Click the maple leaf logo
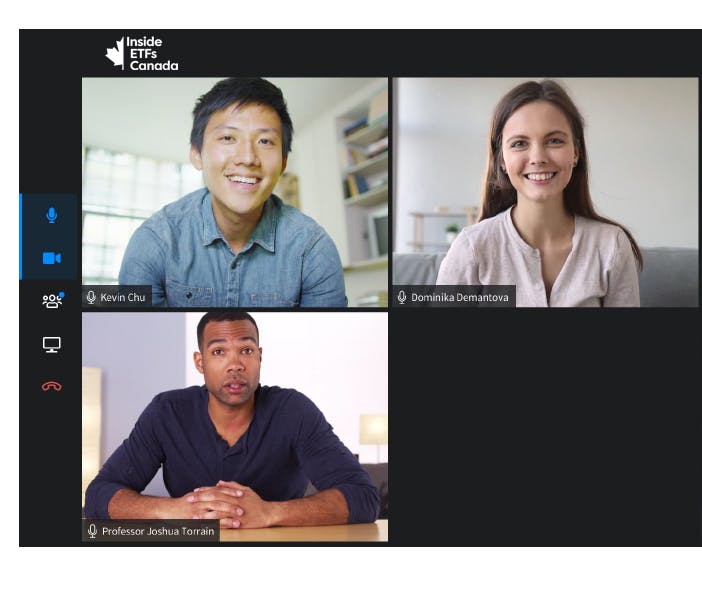 pos(115,53)
